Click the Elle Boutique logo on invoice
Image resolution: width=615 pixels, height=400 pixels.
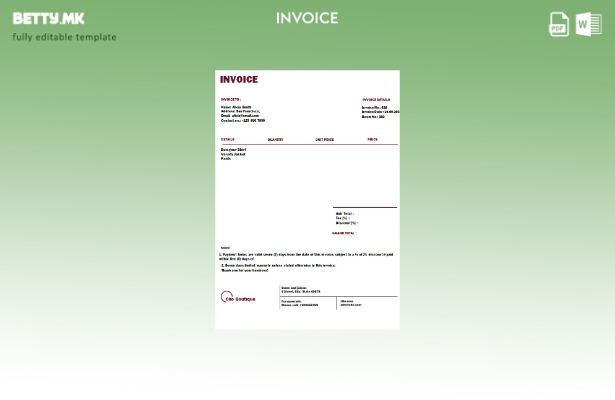pyautogui.click(x=238, y=297)
